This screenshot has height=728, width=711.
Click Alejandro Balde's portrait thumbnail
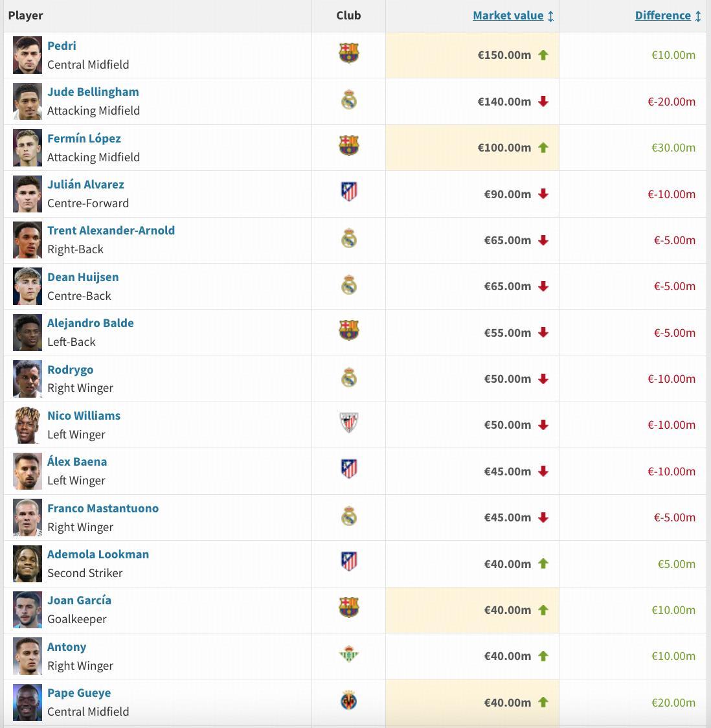click(27, 332)
